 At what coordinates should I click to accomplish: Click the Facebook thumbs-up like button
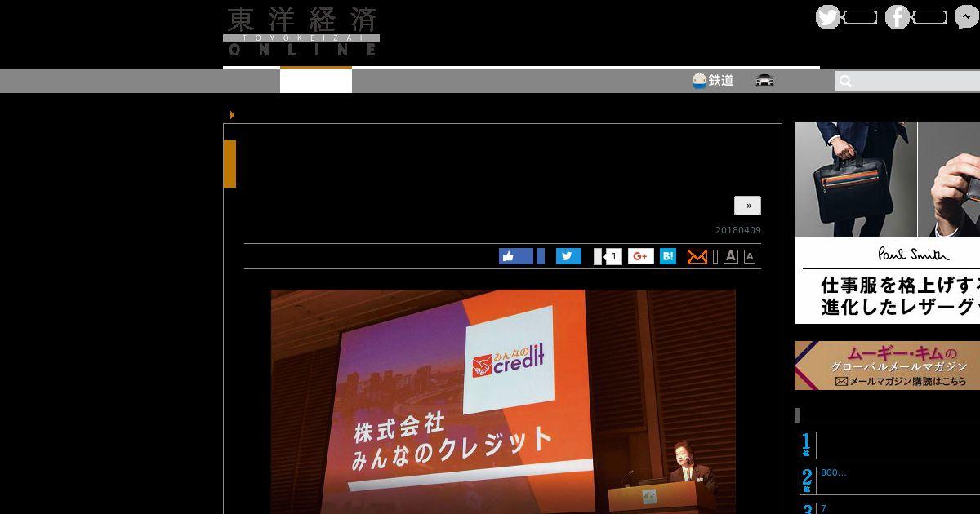pyautogui.click(x=516, y=256)
